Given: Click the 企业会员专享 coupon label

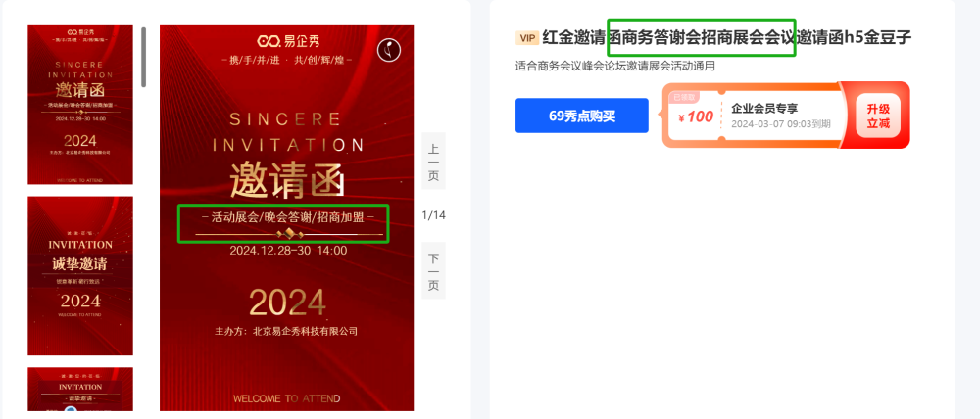Looking at the screenshot, I should click(764, 109).
